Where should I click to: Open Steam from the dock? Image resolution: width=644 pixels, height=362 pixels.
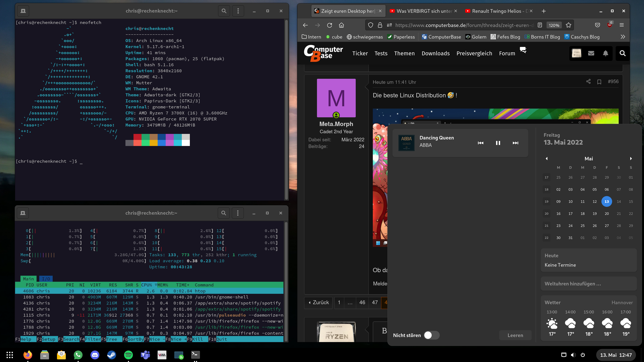[112, 355]
